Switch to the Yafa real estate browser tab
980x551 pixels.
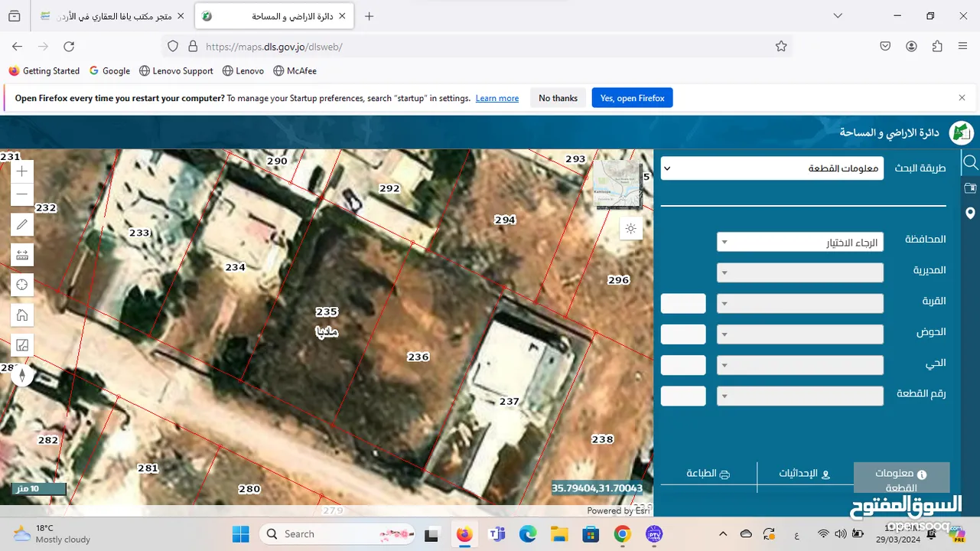(x=112, y=16)
